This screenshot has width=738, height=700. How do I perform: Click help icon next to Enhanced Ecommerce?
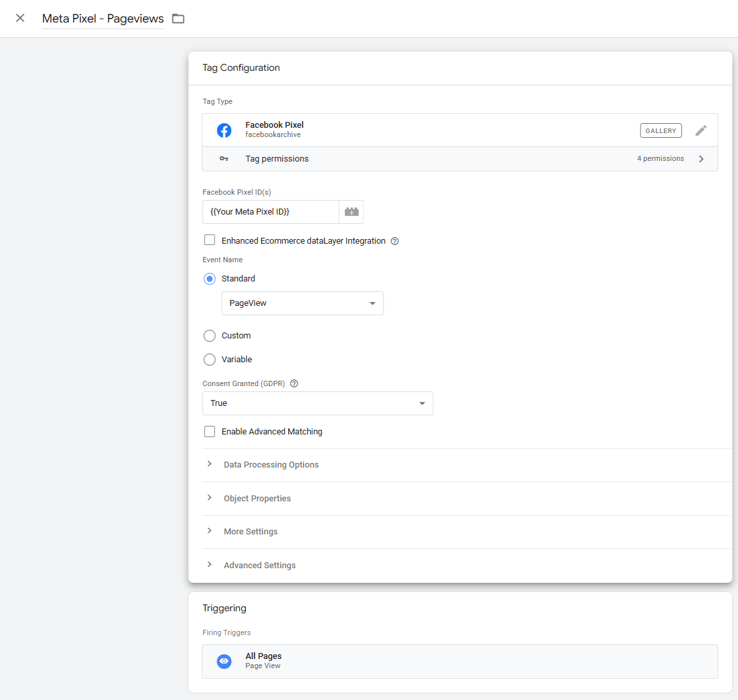tap(395, 241)
